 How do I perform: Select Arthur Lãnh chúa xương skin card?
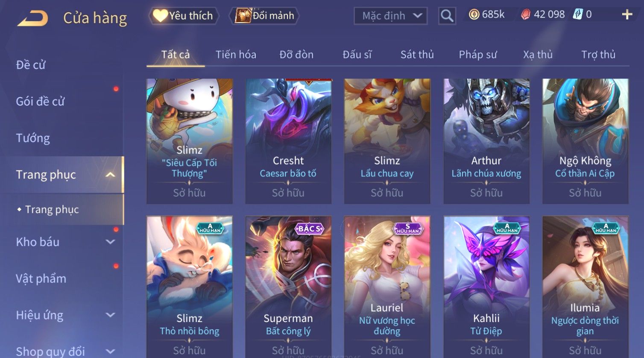(486, 141)
